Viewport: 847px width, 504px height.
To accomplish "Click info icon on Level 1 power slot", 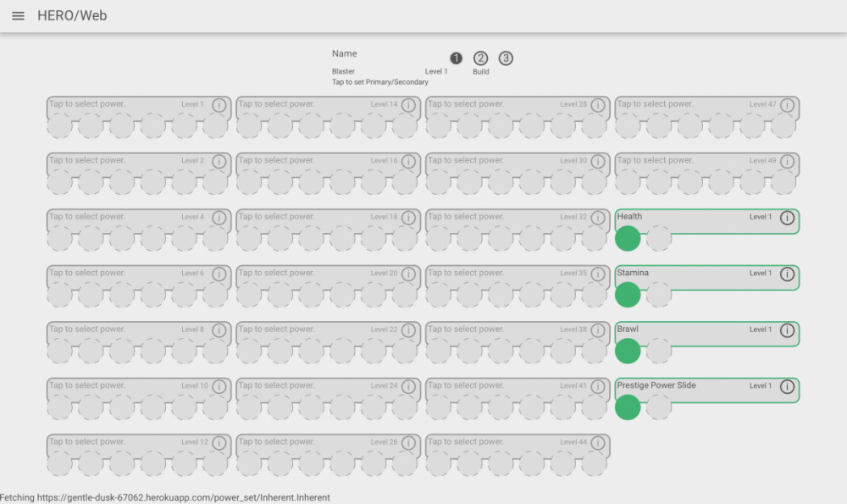I will click(x=219, y=105).
